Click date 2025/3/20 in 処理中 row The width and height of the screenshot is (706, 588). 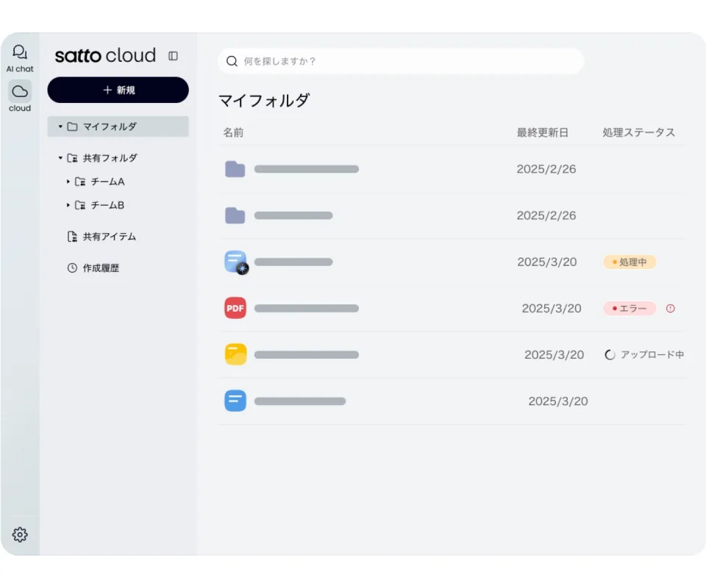point(547,262)
